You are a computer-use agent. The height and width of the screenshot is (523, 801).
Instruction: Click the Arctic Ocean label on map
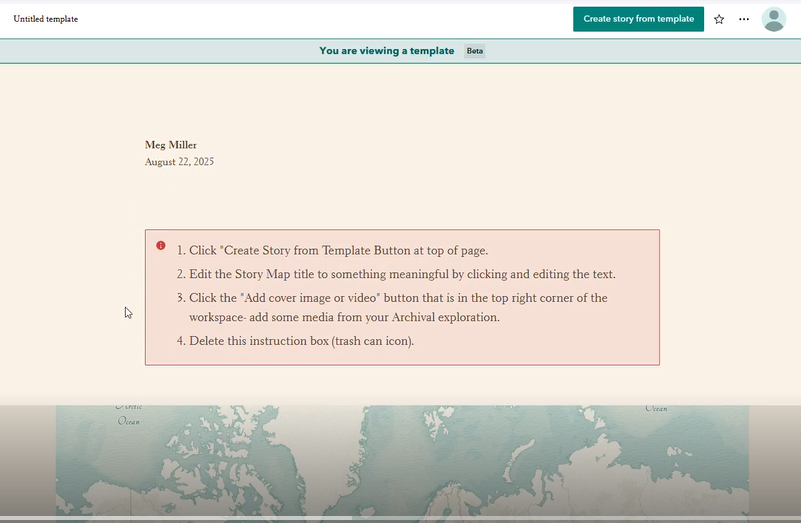128,414
